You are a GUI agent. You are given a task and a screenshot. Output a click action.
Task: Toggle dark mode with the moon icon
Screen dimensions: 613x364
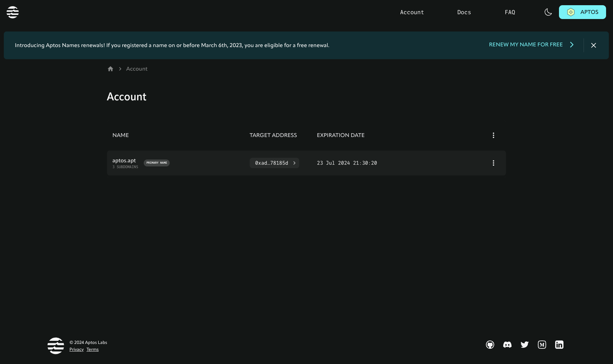(x=548, y=12)
